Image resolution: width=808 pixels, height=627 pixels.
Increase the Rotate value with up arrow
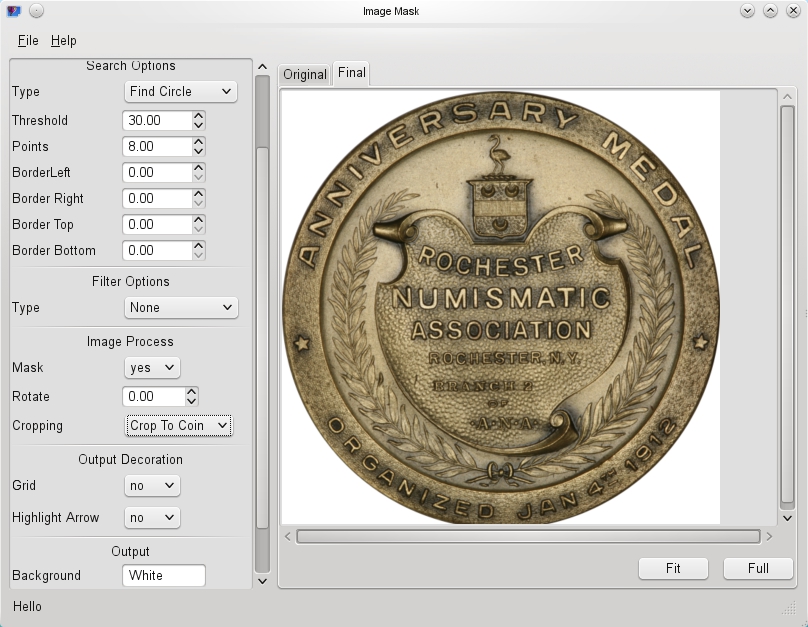[192, 392]
